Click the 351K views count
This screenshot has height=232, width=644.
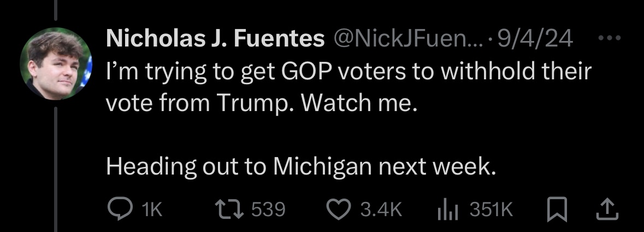click(x=491, y=210)
